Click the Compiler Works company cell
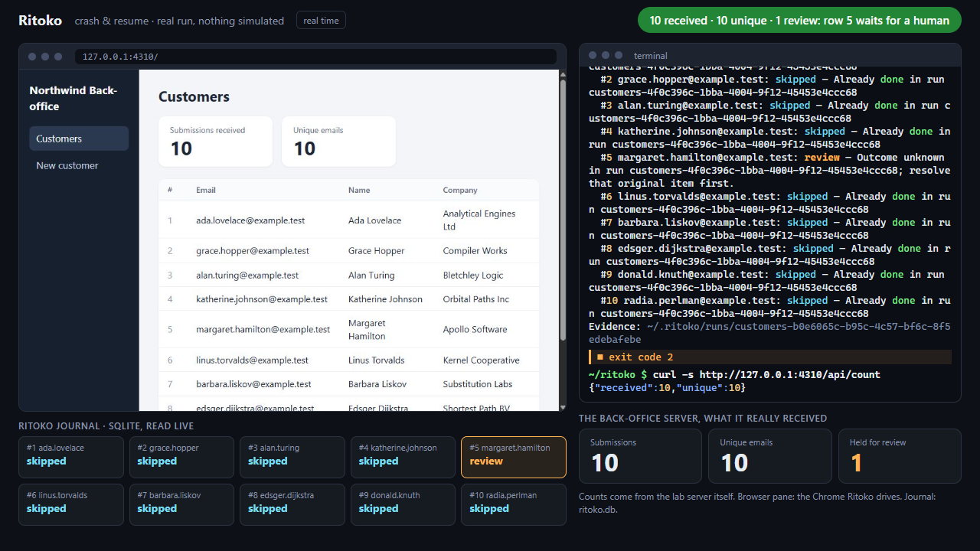Image resolution: width=980 pixels, height=551 pixels. click(475, 250)
